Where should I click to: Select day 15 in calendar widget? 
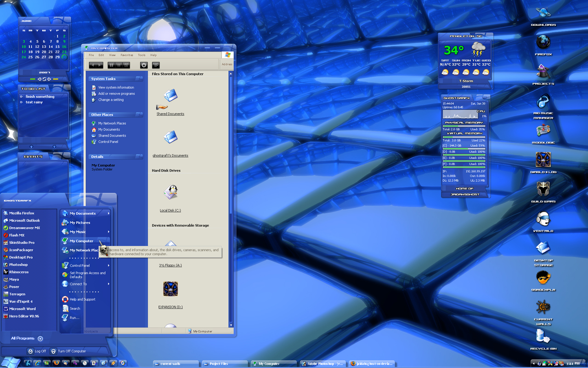coord(57,46)
